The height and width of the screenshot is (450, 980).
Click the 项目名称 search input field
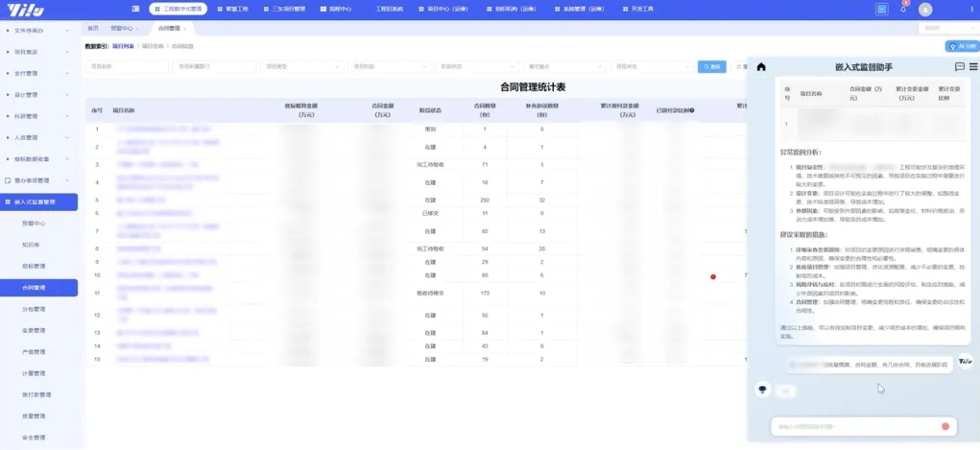pos(127,67)
